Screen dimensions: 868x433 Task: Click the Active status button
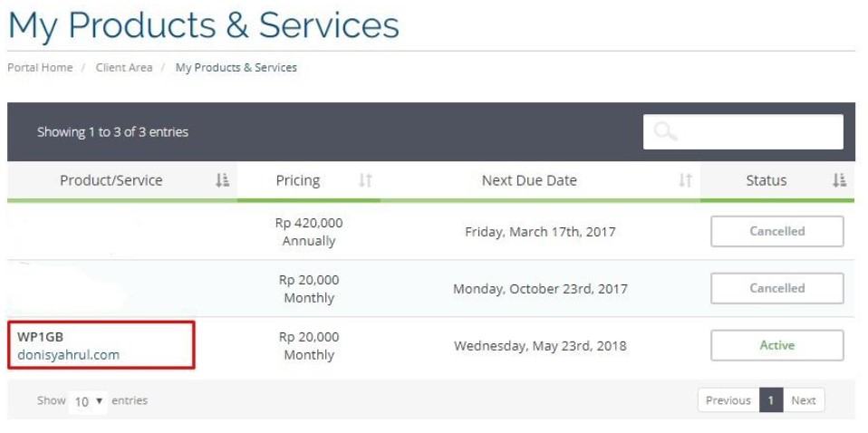[777, 345]
